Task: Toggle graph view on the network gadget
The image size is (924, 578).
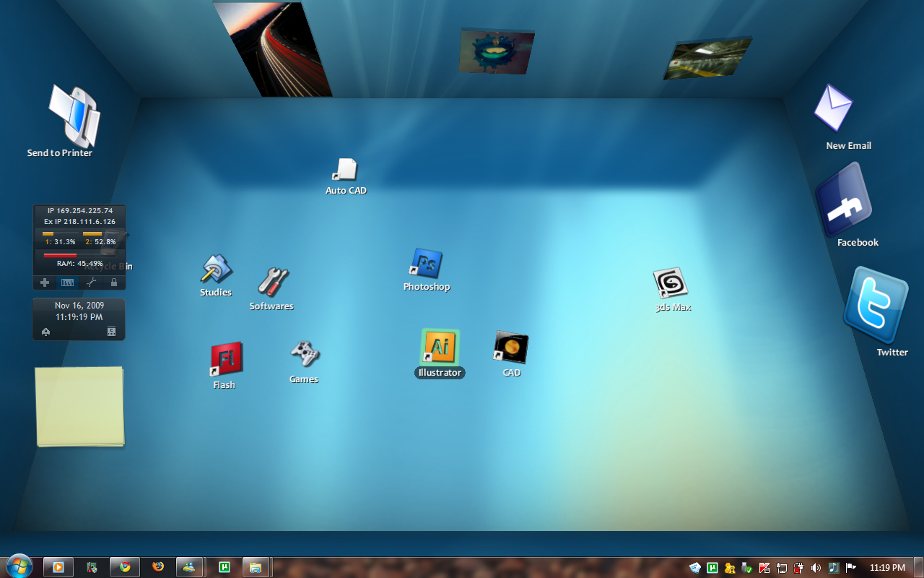Action: (67, 282)
